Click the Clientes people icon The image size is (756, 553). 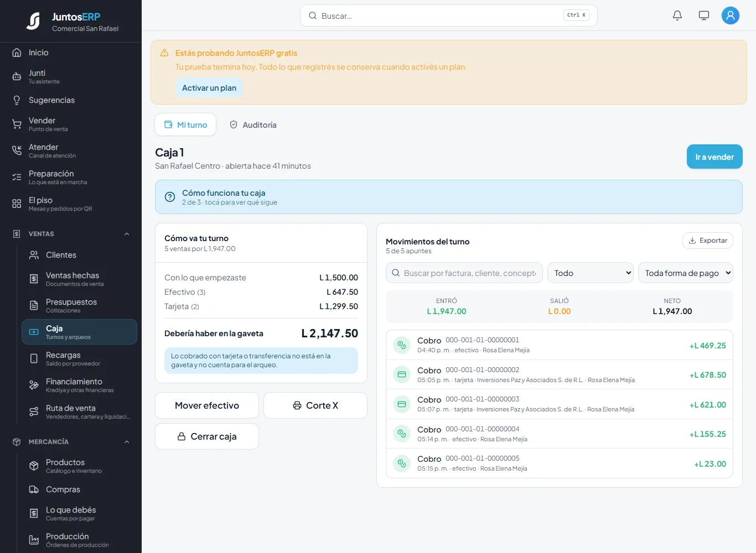pos(34,255)
